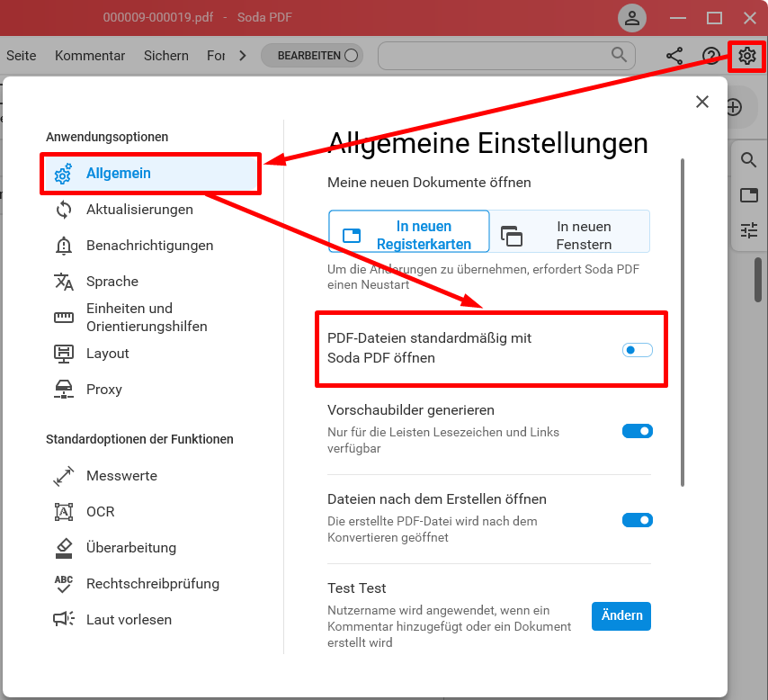Click the zoom-in plus icon behind dialog
The height and width of the screenshot is (700, 768).
734,107
